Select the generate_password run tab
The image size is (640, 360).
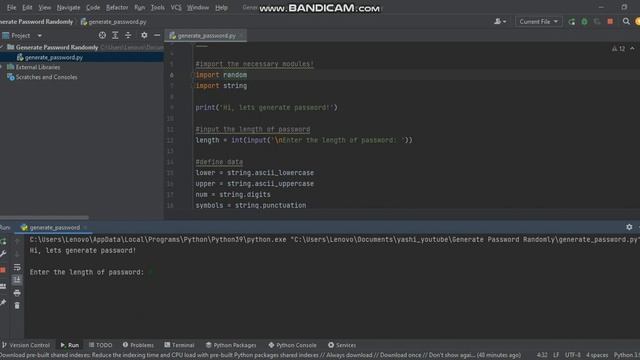(54, 227)
